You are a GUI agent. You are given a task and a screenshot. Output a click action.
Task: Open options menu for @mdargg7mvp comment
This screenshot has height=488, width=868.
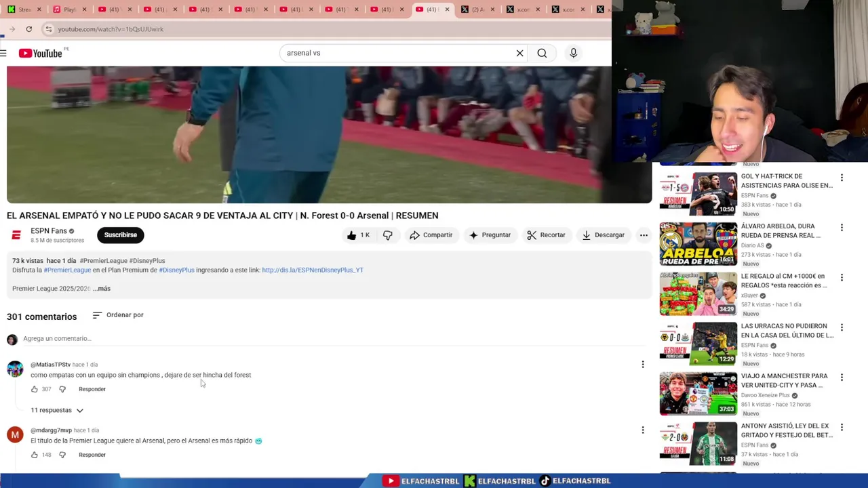click(643, 430)
